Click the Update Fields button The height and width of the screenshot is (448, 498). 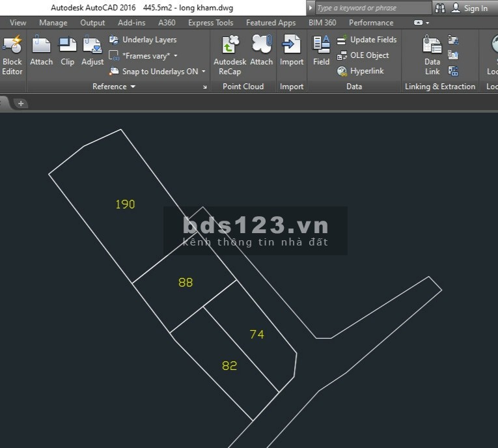point(367,40)
